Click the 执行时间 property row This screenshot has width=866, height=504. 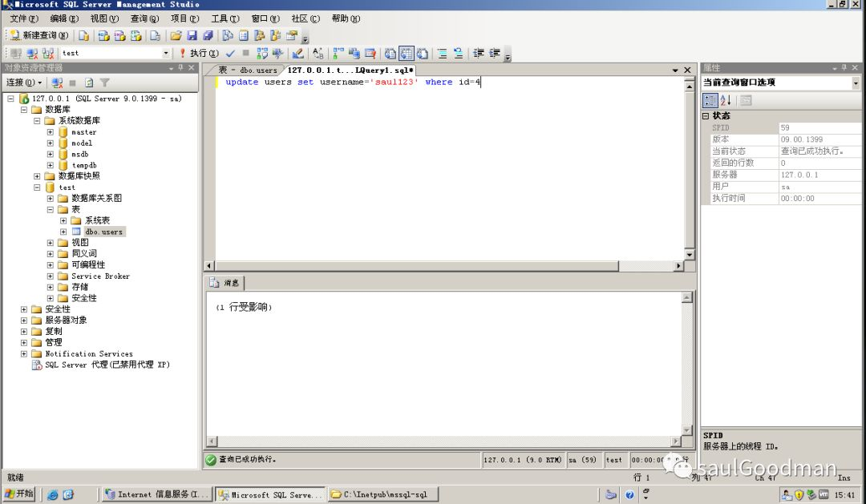(x=781, y=198)
